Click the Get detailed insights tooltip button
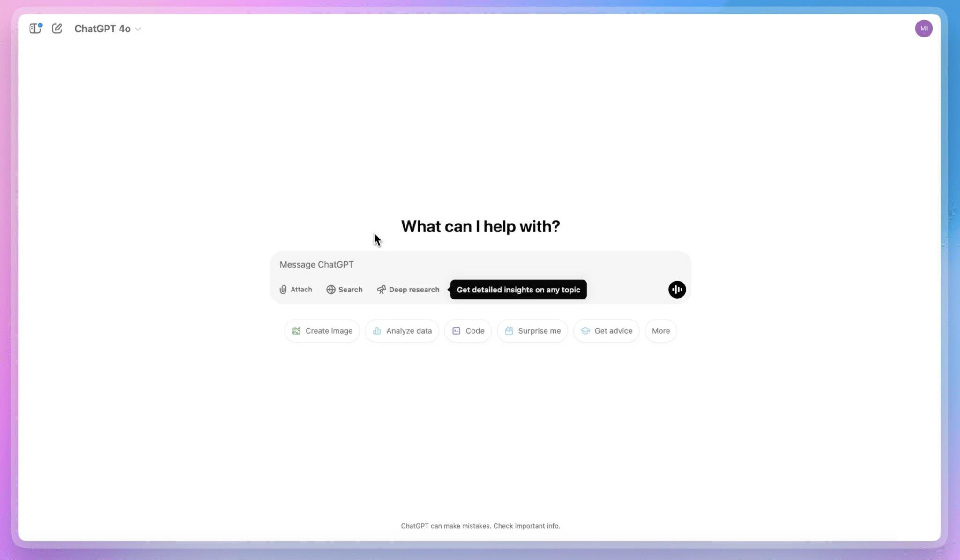960x560 pixels. (x=518, y=289)
